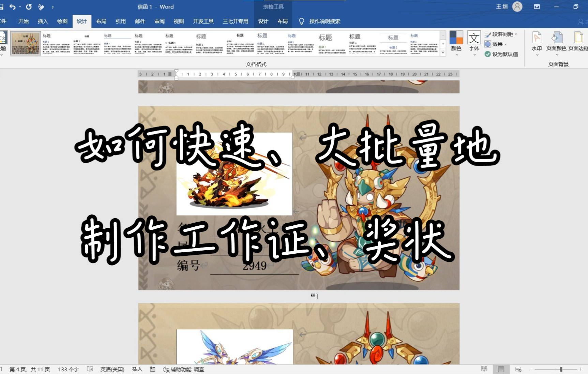This screenshot has width=588, height=374.
Task: Select the second style set thumbnail in gallery
Action: [57, 43]
